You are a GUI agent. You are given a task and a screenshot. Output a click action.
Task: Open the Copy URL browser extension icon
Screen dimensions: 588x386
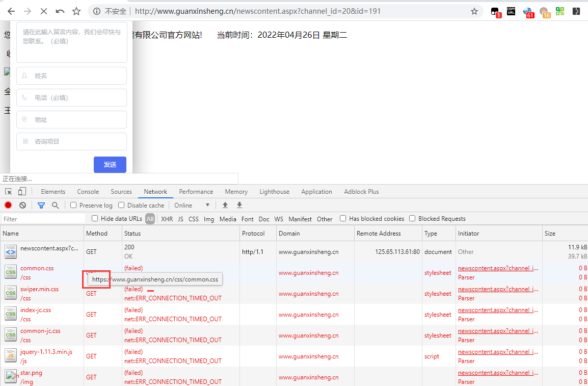pyautogui.click(x=511, y=11)
